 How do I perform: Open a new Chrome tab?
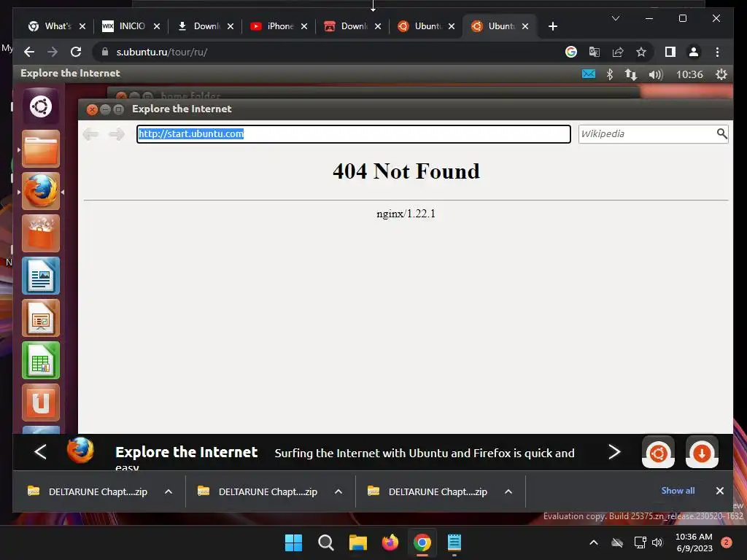(553, 26)
